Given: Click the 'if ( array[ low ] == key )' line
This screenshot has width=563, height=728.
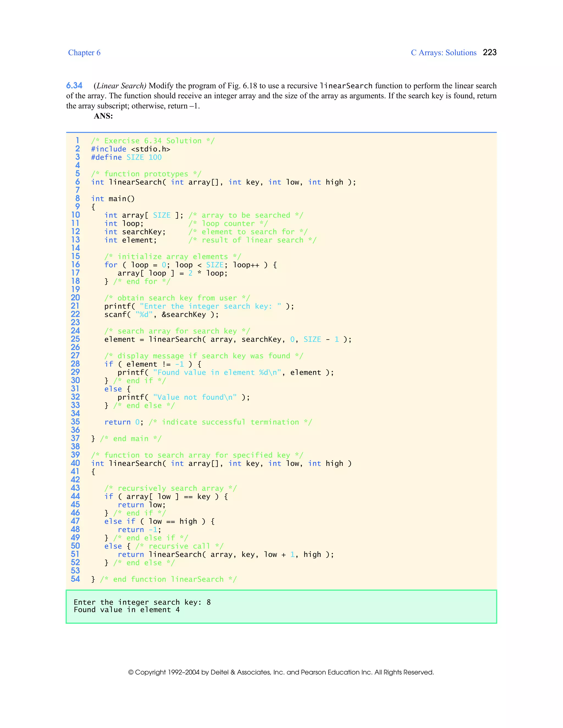Looking at the screenshot, I should tap(166, 497).
